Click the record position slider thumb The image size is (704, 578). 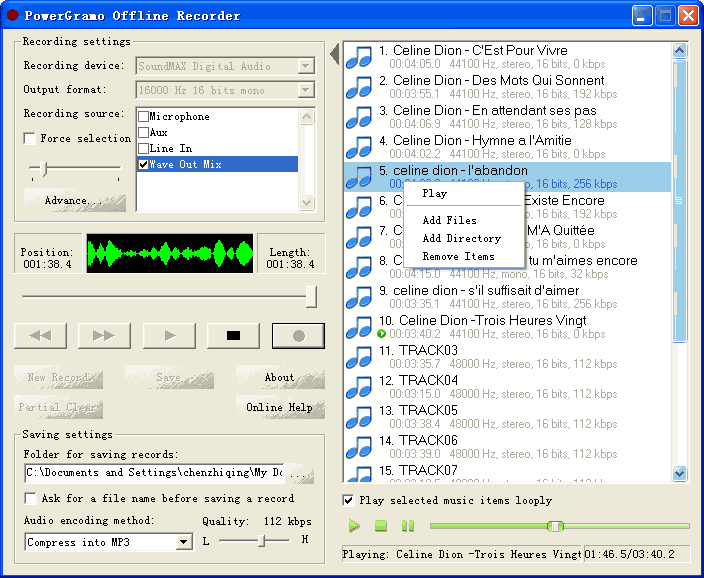311,296
